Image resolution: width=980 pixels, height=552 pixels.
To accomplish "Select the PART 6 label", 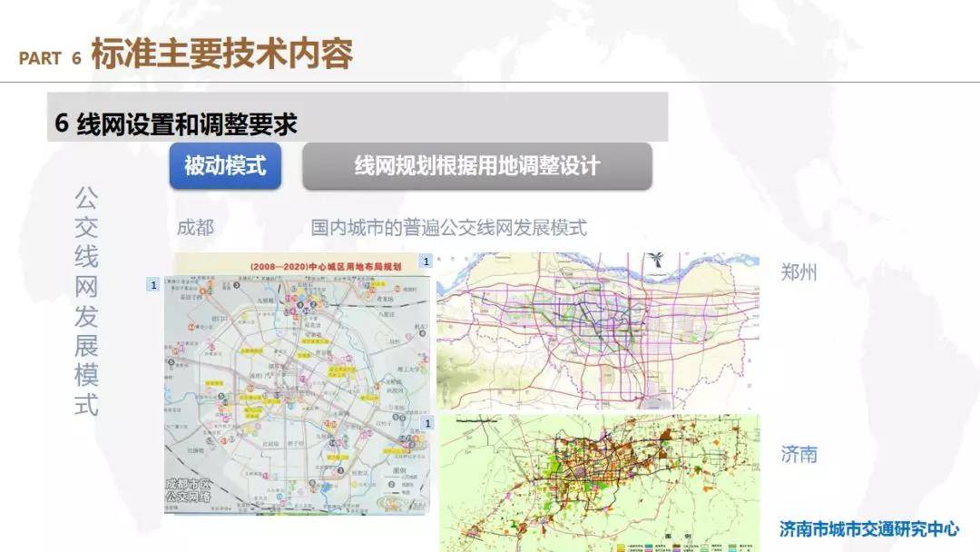I will (x=50, y=59).
